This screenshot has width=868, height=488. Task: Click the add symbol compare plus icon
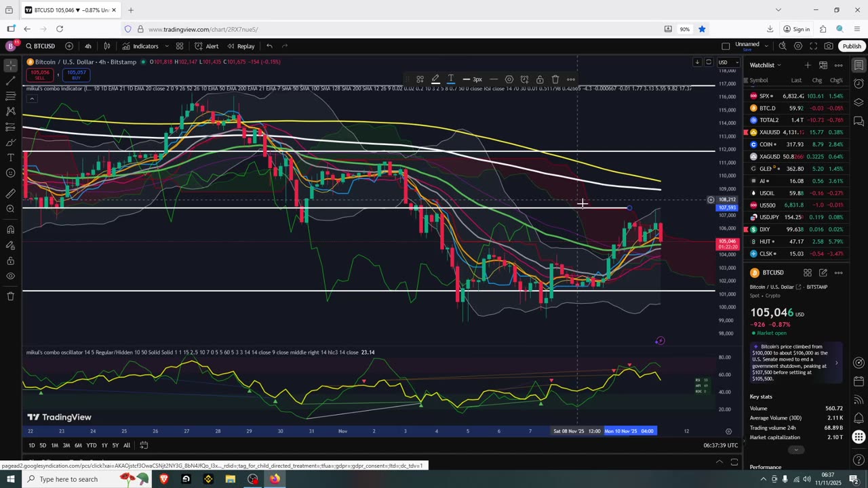69,46
